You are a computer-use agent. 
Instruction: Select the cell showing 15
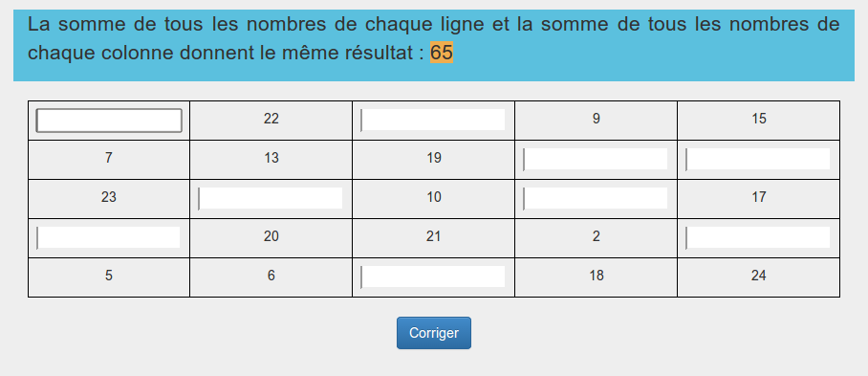pos(758,121)
